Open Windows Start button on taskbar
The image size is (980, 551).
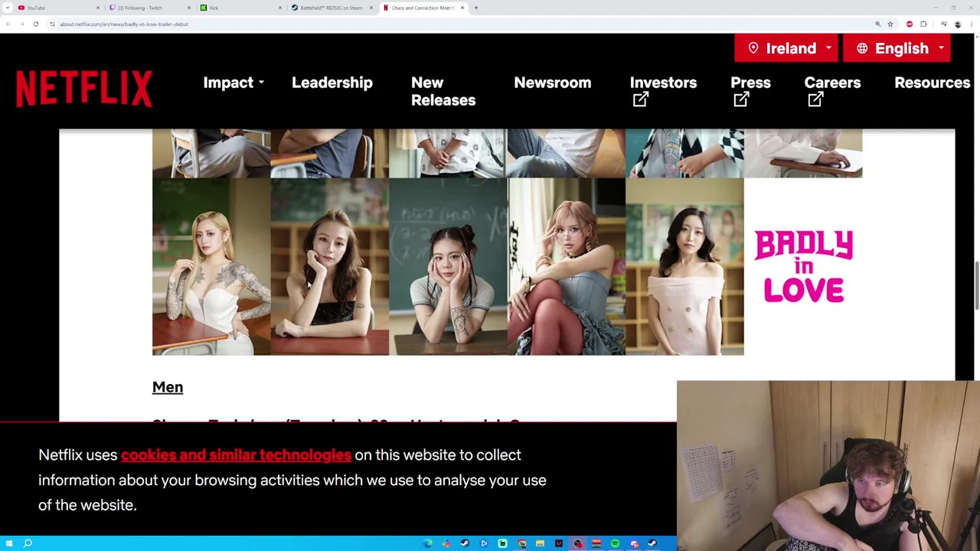click(x=8, y=543)
